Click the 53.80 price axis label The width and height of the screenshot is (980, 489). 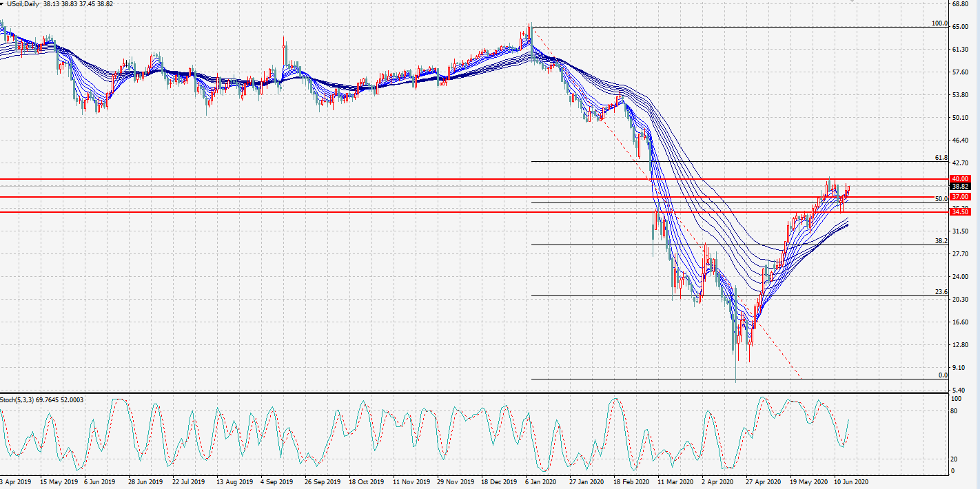pyautogui.click(x=961, y=95)
